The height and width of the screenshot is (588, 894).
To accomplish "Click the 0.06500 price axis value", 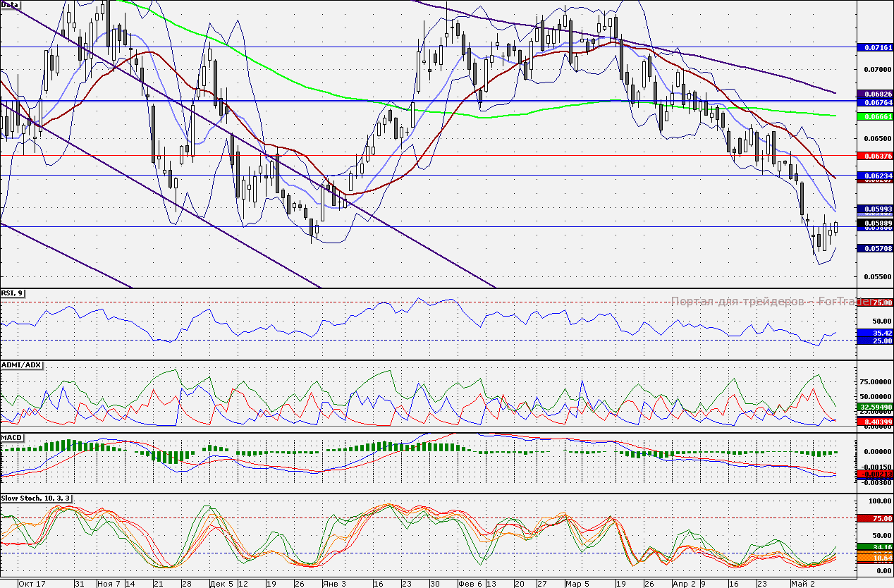I will click(878, 139).
